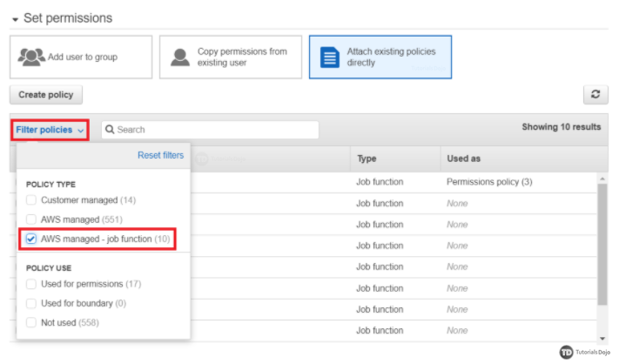Click the Add user to group icon
The height and width of the screenshot is (364, 619).
(33, 57)
